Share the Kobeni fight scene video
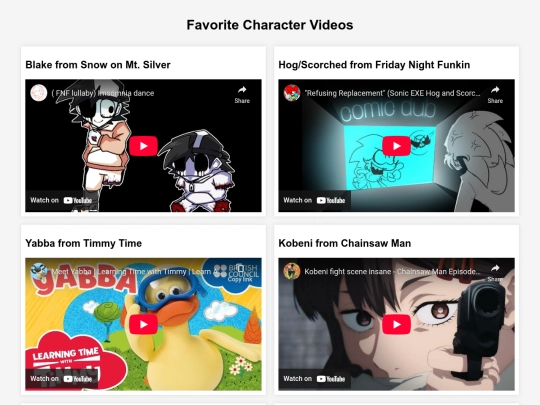This screenshot has width=540, height=405. click(495, 273)
